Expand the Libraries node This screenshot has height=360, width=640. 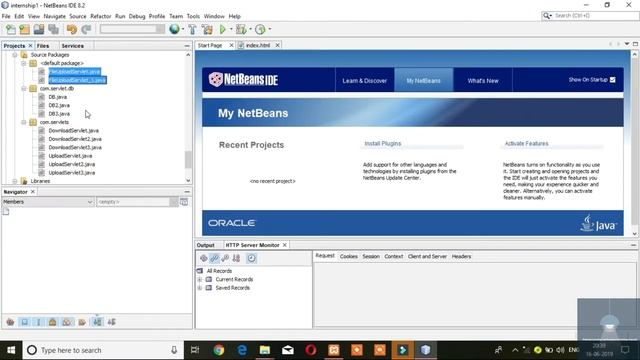[15, 181]
